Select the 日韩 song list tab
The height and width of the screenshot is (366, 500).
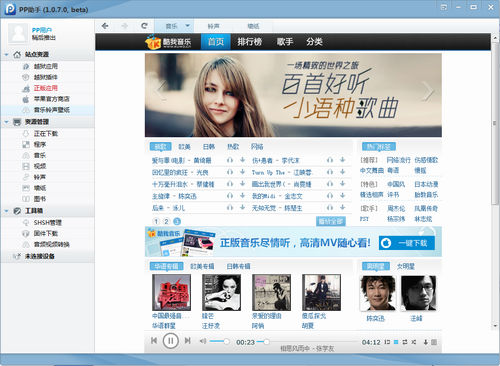pyautogui.click(x=209, y=147)
